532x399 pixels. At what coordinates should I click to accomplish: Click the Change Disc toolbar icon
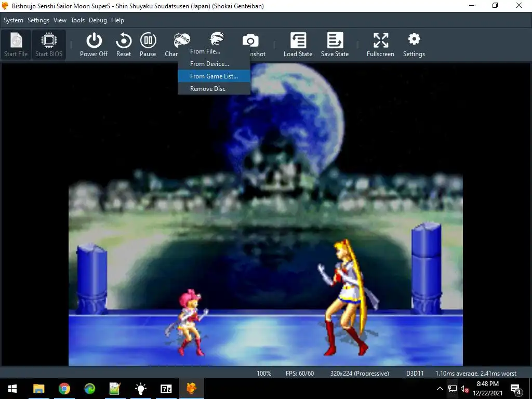tap(181, 41)
